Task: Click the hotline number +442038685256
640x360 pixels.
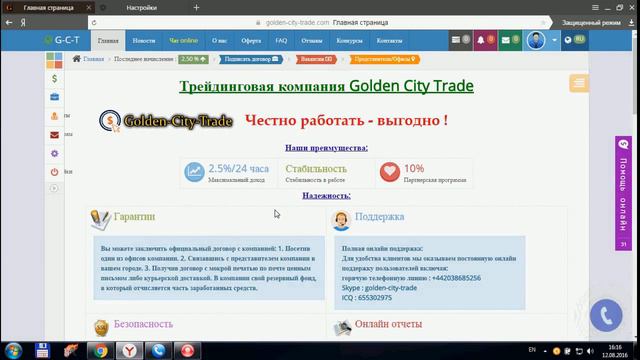Action: [456, 278]
